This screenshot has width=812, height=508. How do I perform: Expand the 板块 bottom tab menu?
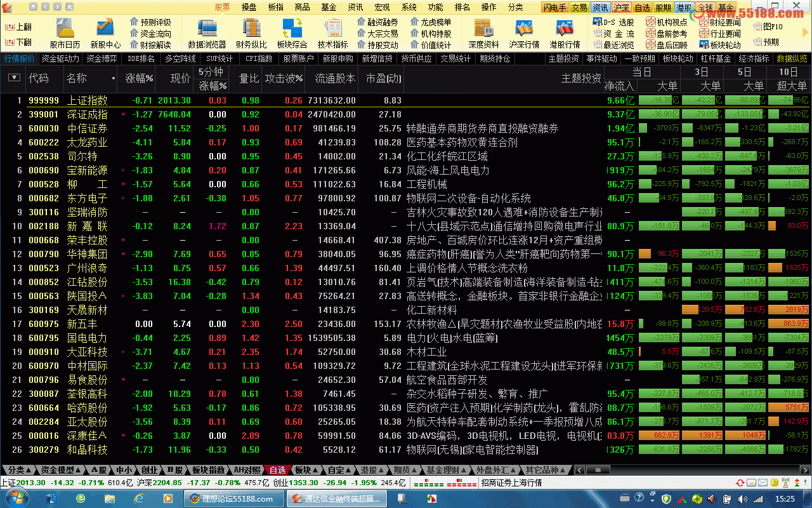point(307,470)
